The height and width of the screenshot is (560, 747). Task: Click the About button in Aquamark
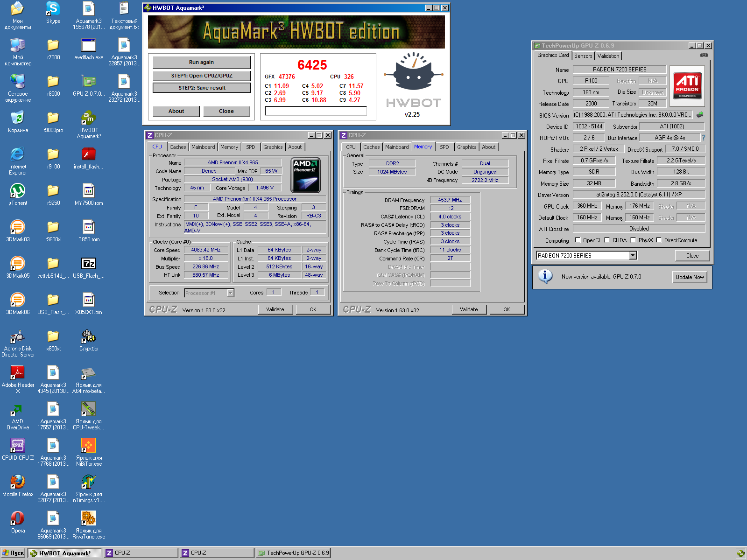click(x=176, y=111)
